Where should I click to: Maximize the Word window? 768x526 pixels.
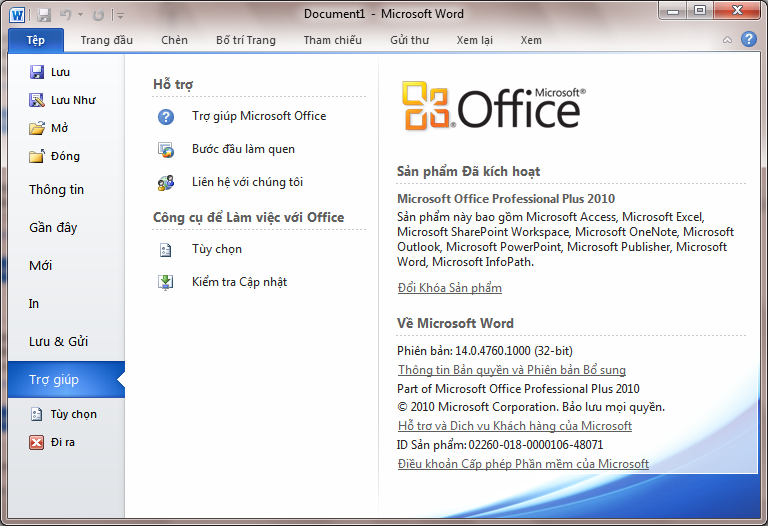pyautogui.click(x=700, y=10)
